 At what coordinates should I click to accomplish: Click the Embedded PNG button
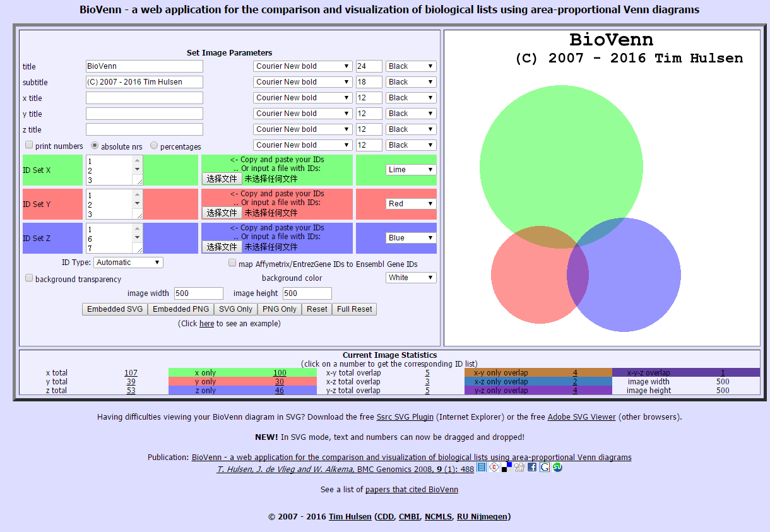tap(181, 309)
